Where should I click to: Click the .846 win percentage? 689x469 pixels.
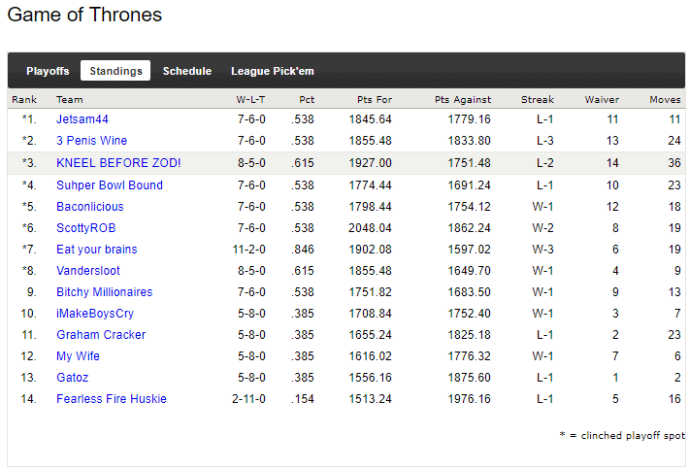pyautogui.click(x=302, y=249)
